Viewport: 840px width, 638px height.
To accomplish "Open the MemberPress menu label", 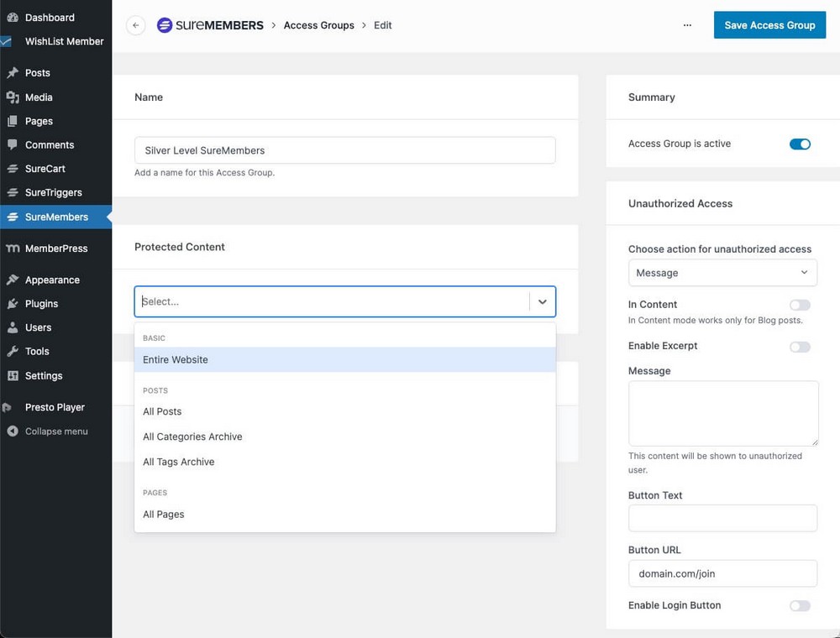I will pos(56,248).
